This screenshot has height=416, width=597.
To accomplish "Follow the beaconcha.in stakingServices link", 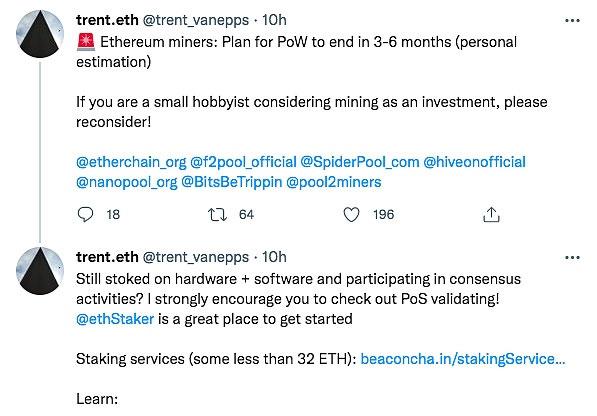I will 463,359.
